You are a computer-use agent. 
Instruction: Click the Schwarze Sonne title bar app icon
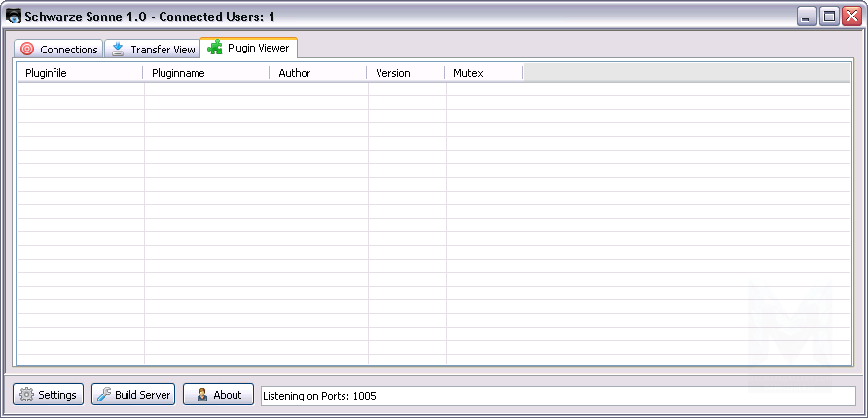click(x=14, y=17)
